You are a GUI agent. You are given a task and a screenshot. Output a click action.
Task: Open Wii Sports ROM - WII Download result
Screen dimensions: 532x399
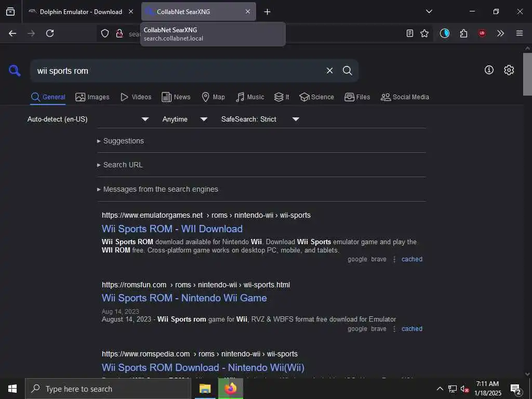(x=172, y=229)
